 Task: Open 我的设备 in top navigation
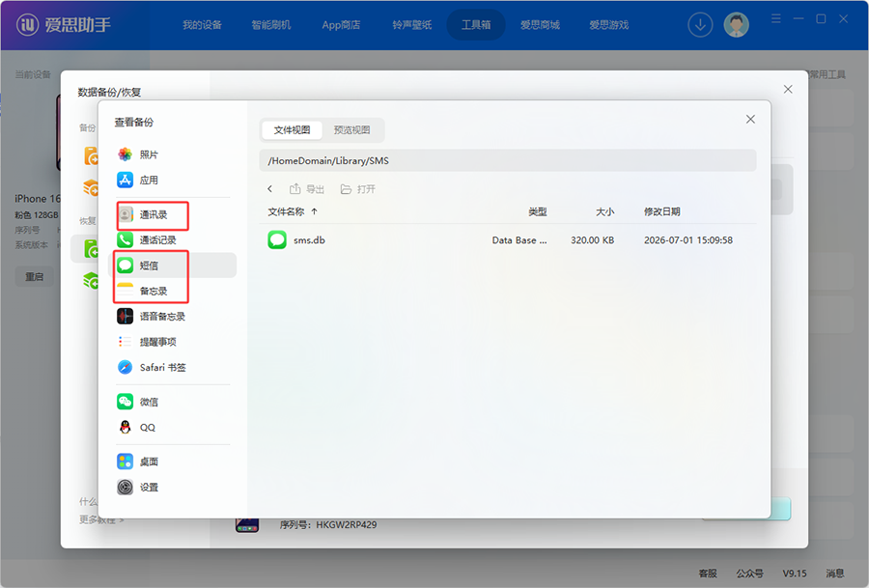click(x=203, y=25)
